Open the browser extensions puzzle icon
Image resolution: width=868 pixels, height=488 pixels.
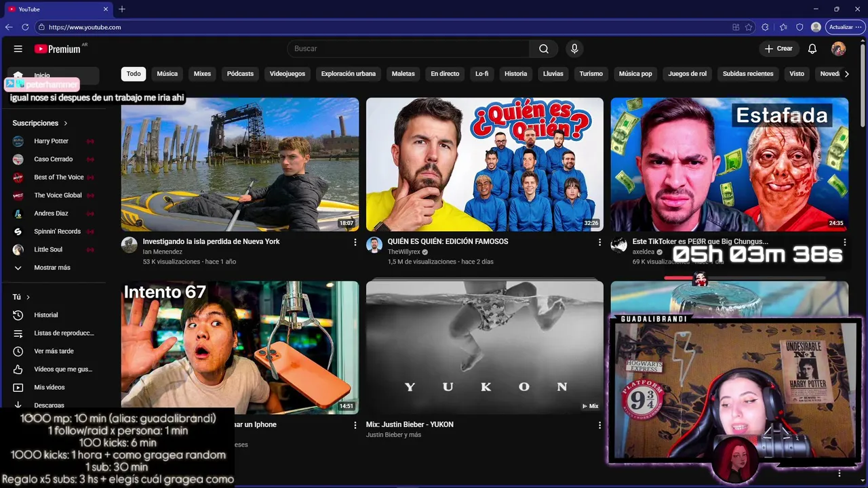click(765, 27)
